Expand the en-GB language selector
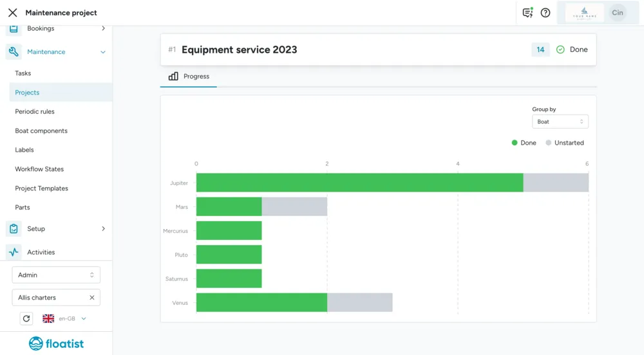The width and height of the screenshot is (644, 355). [64, 318]
